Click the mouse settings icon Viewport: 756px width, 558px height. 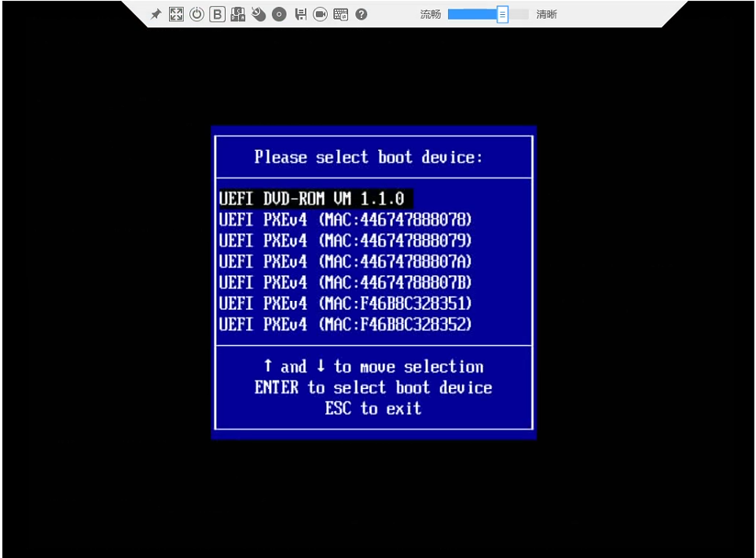click(259, 14)
